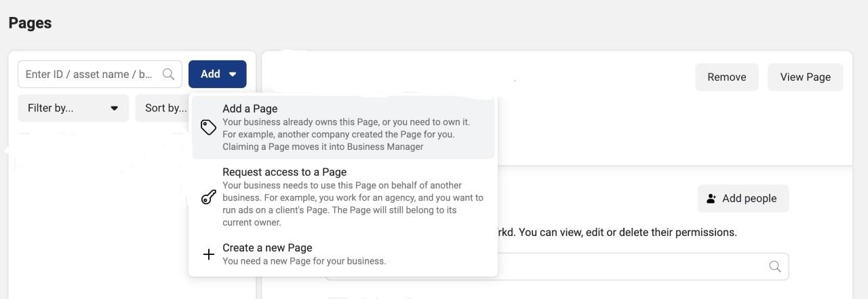Click the Add label on the blue button

coord(210,75)
